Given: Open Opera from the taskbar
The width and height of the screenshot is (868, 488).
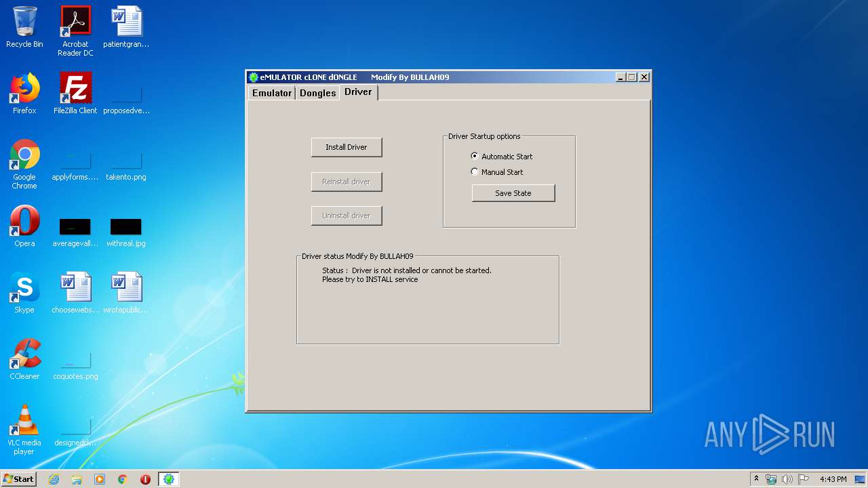Looking at the screenshot, I should click(x=145, y=479).
